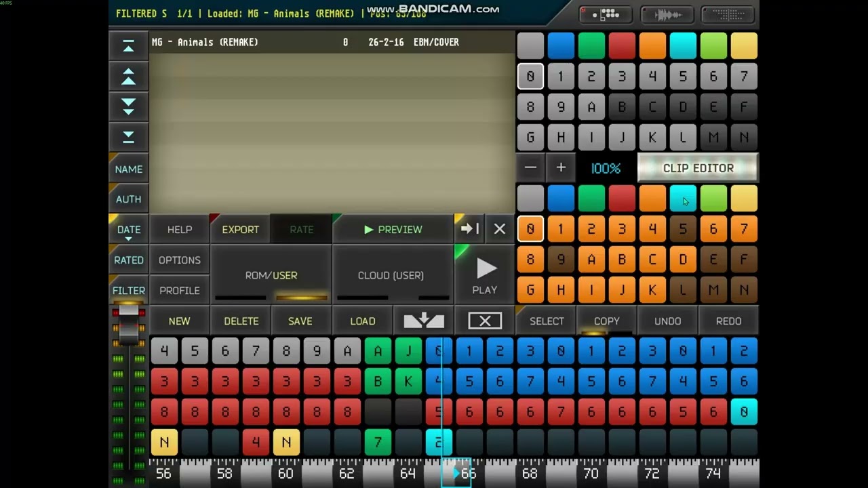Open the PROFILE menu
The image size is (868, 488).
click(x=179, y=290)
